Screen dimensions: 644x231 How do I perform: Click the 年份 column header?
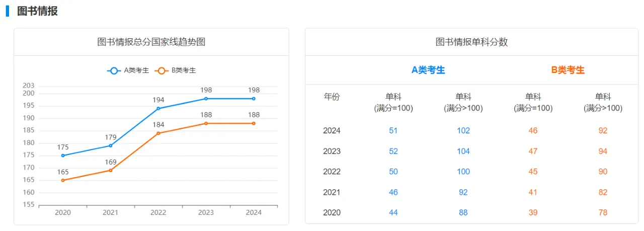click(x=332, y=97)
